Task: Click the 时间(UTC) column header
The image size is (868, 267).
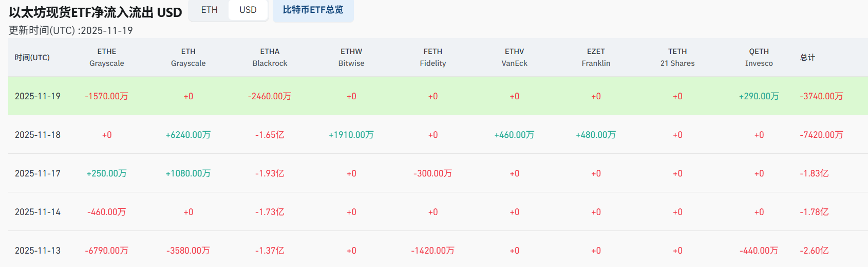Action: click(32, 57)
